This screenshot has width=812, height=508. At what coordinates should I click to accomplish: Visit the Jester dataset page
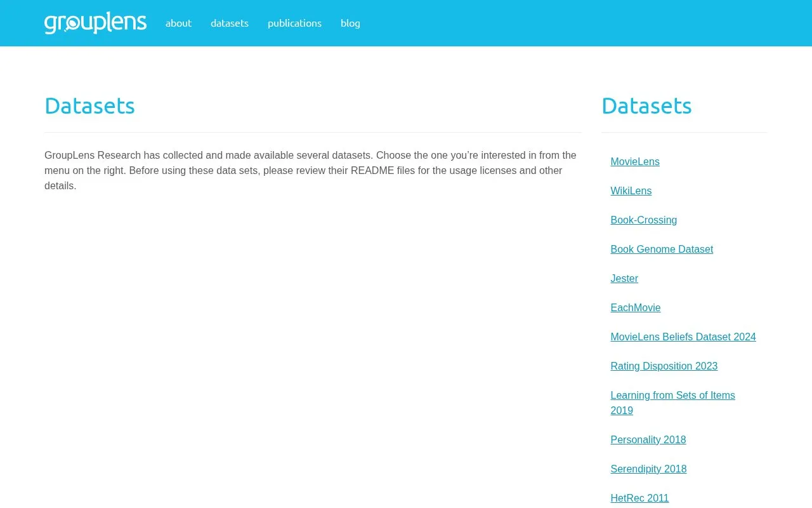coord(624,279)
